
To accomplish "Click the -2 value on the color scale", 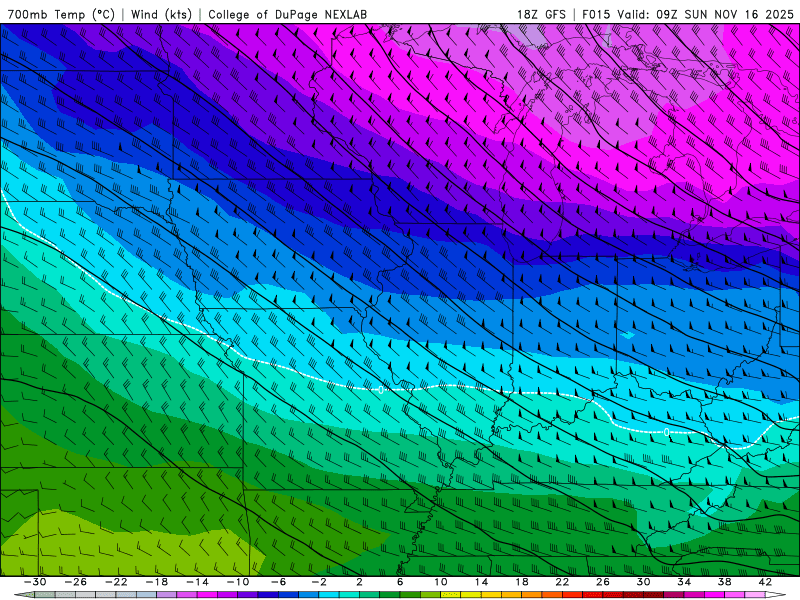I will tap(319, 582).
